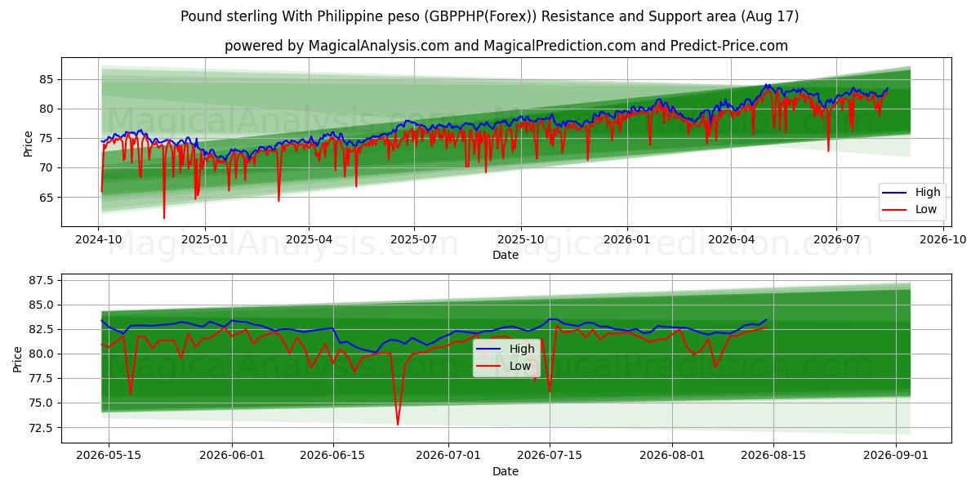Click the top chart 'Date' axis label

coord(506,255)
